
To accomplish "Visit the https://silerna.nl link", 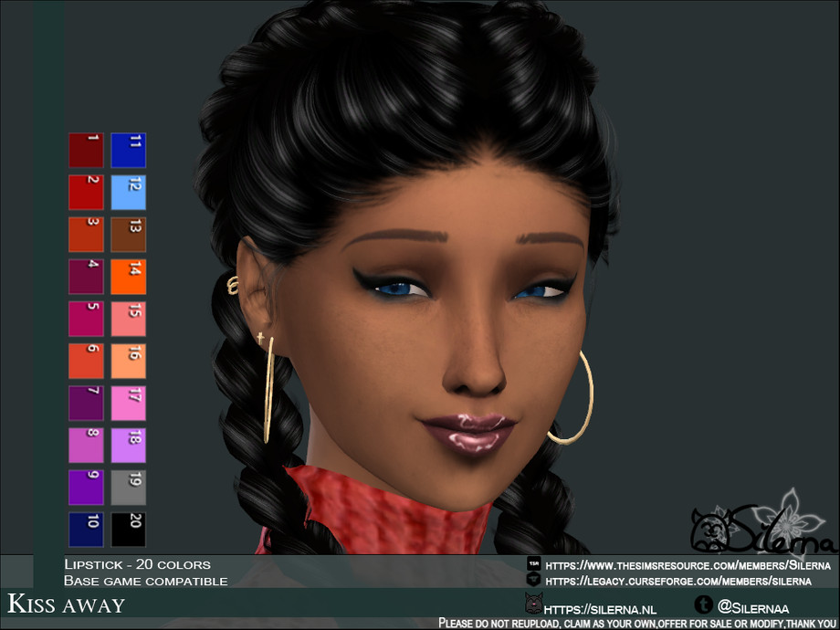I will click(599, 608).
